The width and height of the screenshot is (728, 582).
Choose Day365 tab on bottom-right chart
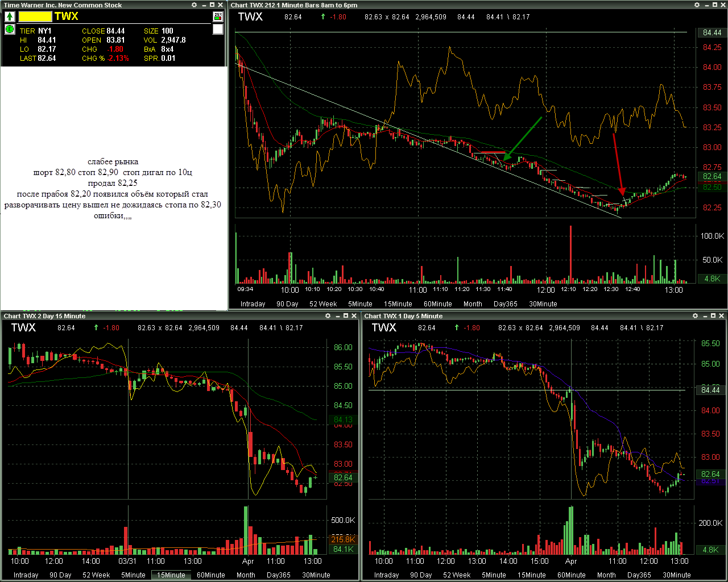pos(639,575)
